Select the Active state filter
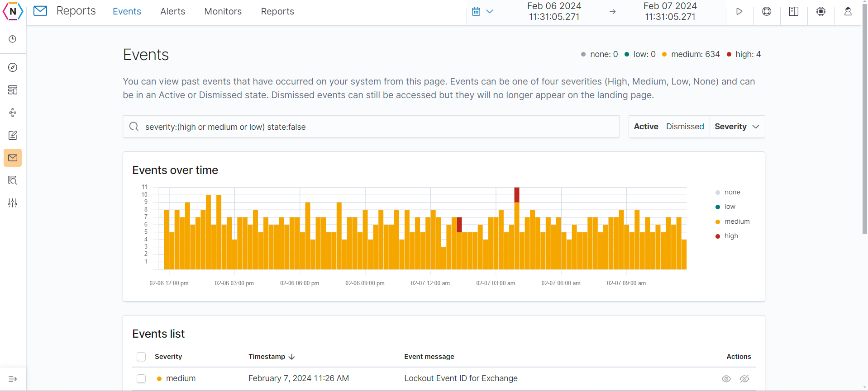 tap(646, 127)
